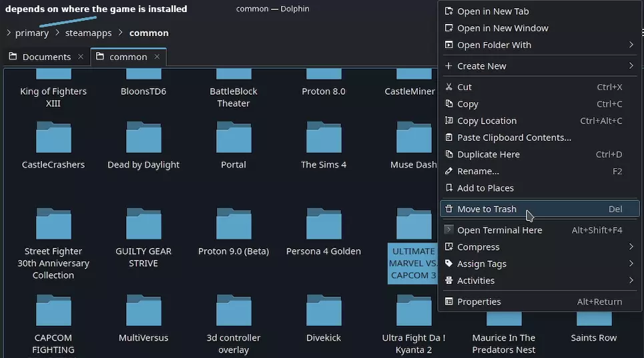Image resolution: width=644 pixels, height=358 pixels.
Task: Select the Divekick folder icon
Action: click(324, 311)
